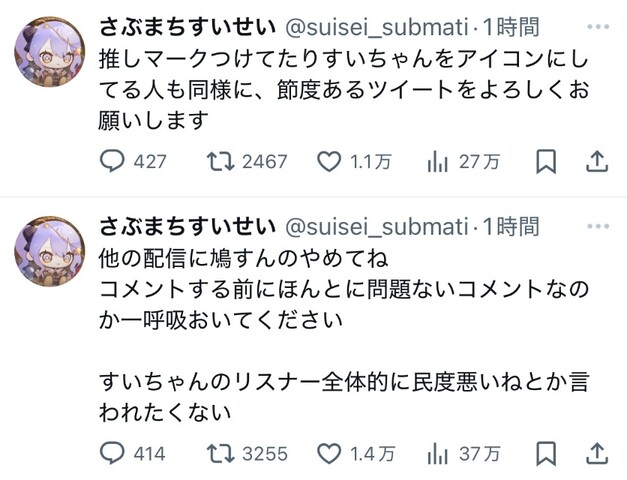
Task: Open さぶまちすいせい display name on second tweet
Action: click(x=188, y=226)
